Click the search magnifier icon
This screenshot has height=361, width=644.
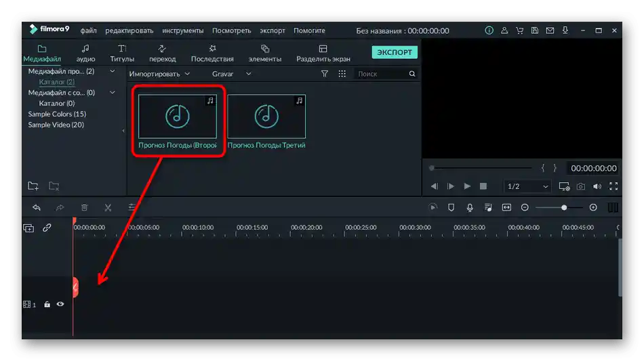pos(412,74)
